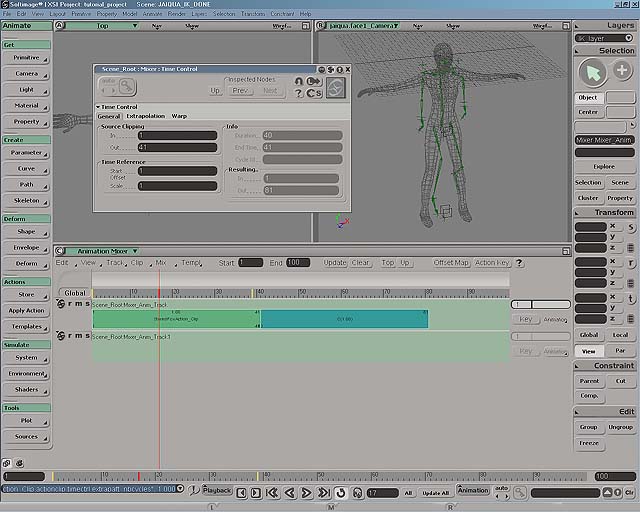Viewport: 640px width, 512px height.
Task: Toggle View transform mode
Action: (x=589, y=351)
